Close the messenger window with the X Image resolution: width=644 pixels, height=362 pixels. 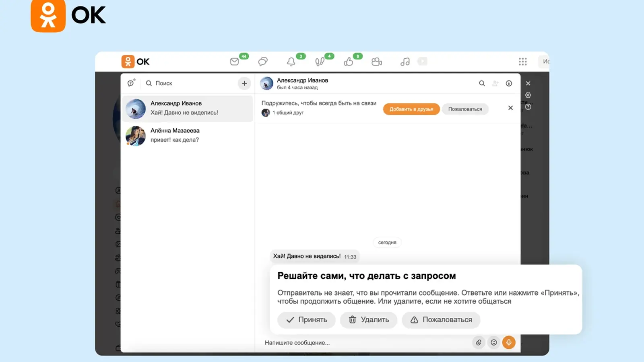[x=528, y=83]
